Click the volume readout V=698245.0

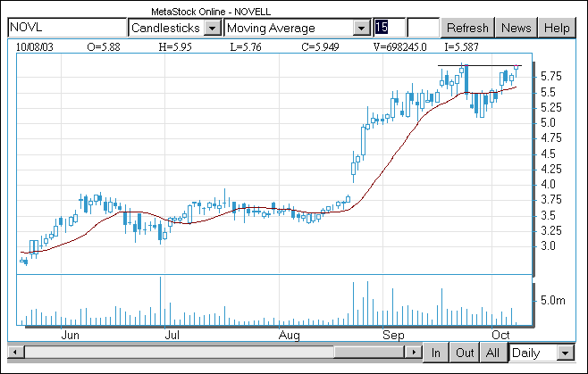point(399,46)
